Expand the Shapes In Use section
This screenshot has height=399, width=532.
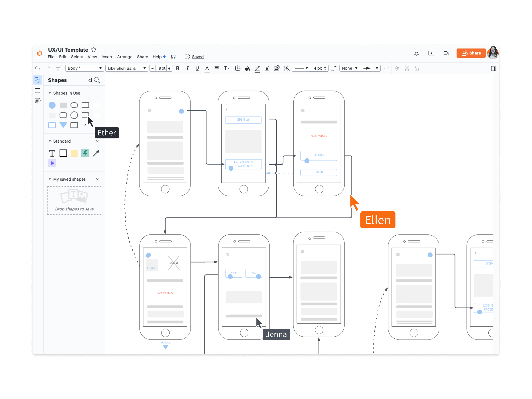pyautogui.click(x=50, y=93)
